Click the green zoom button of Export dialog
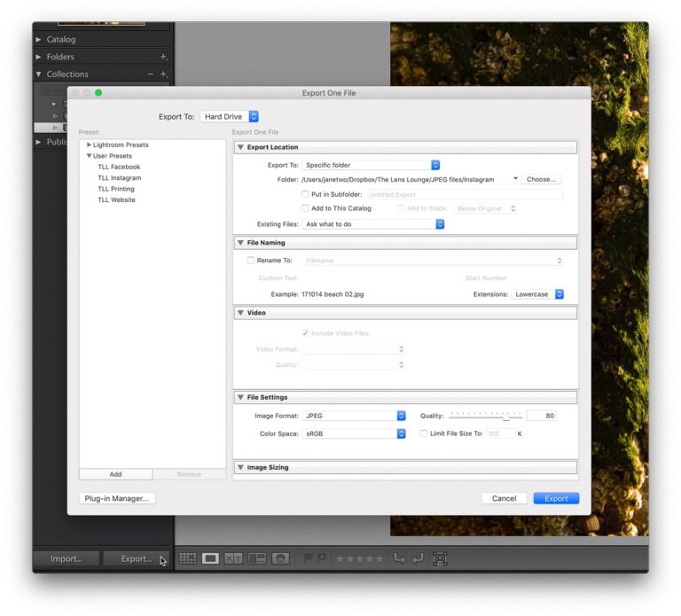Image resolution: width=681 pixels, height=616 pixels. (98, 92)
